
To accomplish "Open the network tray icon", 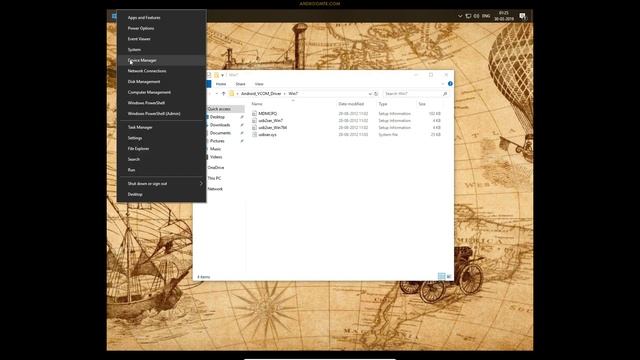I will coord(468,16).
